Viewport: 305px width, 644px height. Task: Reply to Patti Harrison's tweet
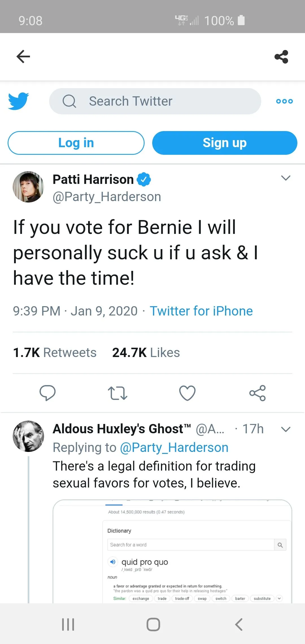coord(47,393)
